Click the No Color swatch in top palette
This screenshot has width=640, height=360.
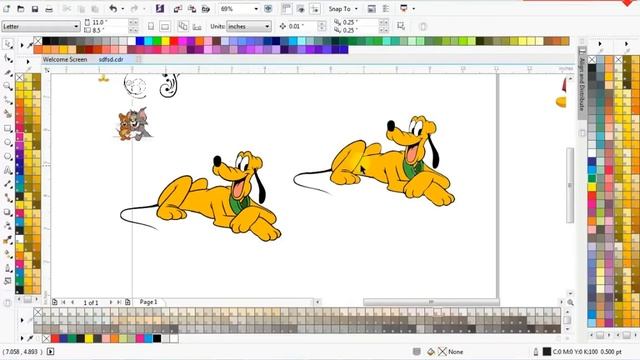[38, 41]
